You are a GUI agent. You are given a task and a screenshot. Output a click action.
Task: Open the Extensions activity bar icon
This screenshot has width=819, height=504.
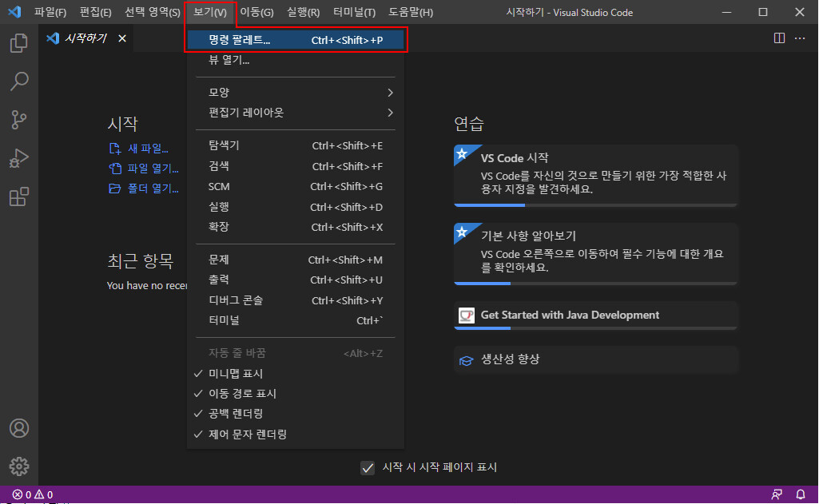pyautogui.click(x=19, y=197)
